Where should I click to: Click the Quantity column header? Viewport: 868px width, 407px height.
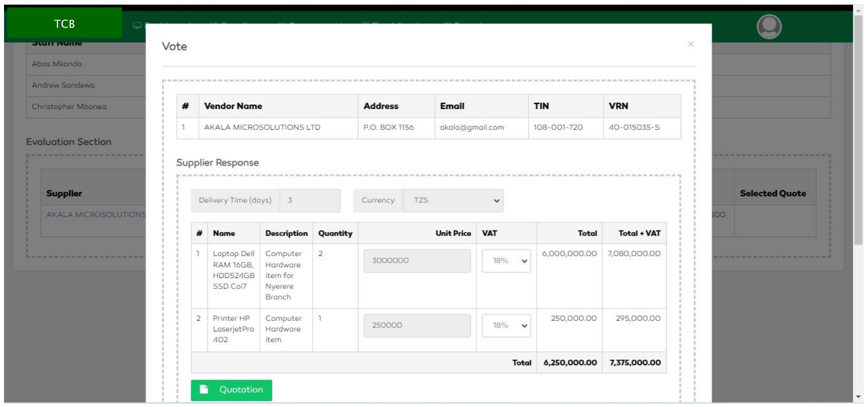335,233
